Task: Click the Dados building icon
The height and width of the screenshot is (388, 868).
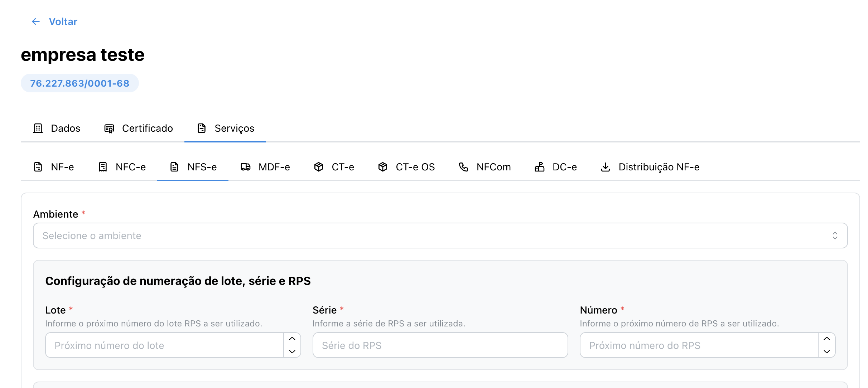Action: 38,128
